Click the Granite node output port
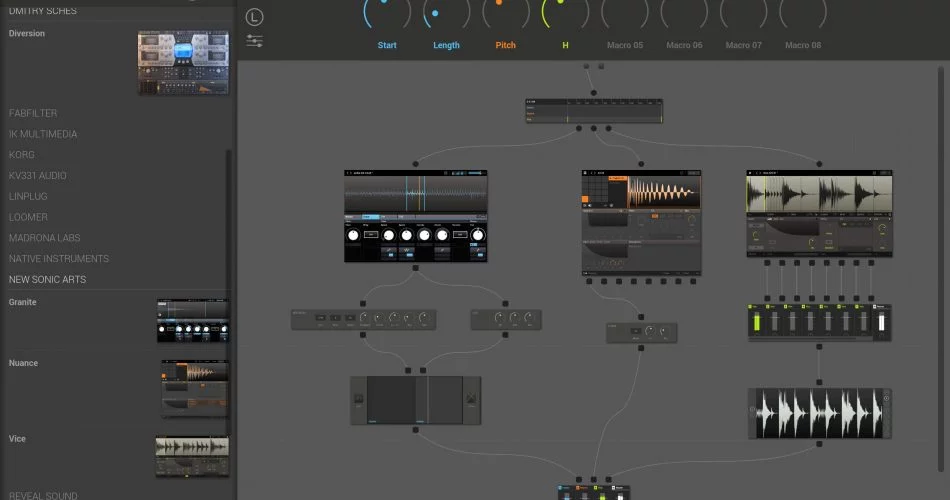 (416, 268)
